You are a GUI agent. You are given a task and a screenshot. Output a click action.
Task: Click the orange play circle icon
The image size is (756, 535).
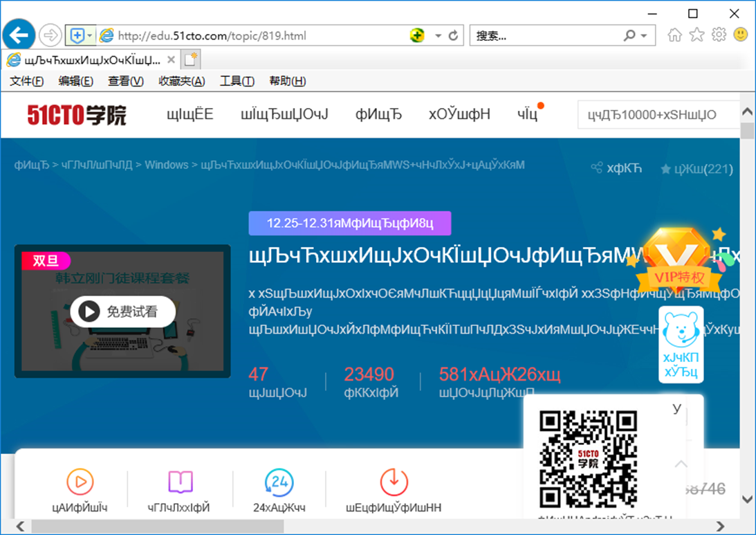pyautogui.click(x=80, y=482)
